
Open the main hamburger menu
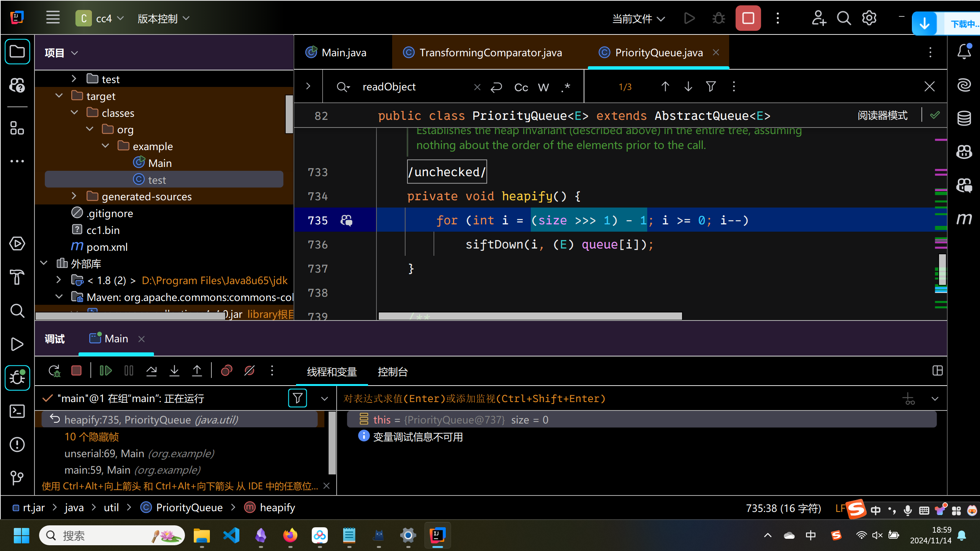click(53, 18)
